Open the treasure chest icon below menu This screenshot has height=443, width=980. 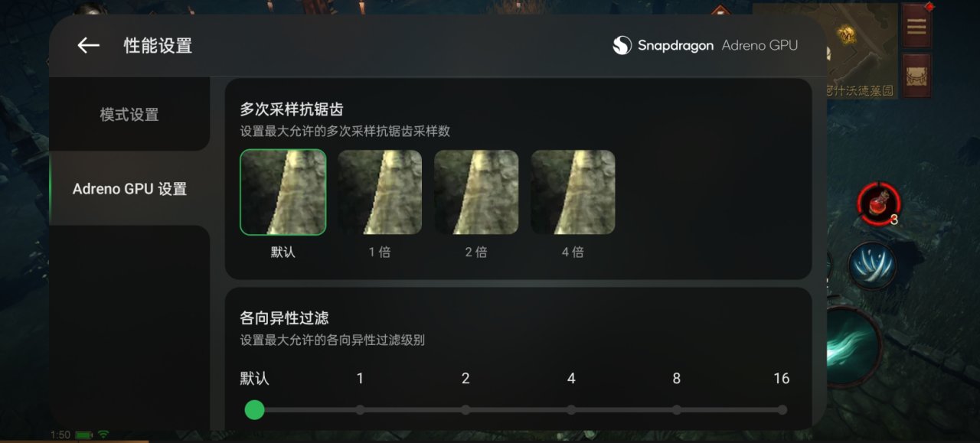coord(916,76)
